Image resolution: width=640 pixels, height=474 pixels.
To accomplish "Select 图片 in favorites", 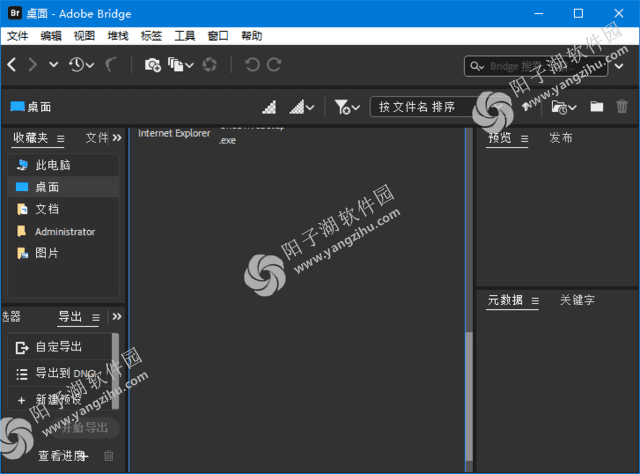I will point(64,253).
